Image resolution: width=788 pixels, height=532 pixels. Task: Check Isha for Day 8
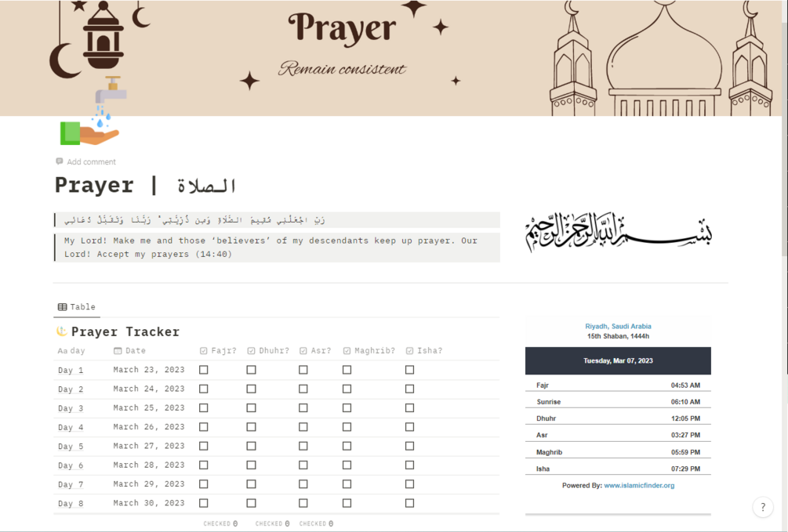(409, 503)
